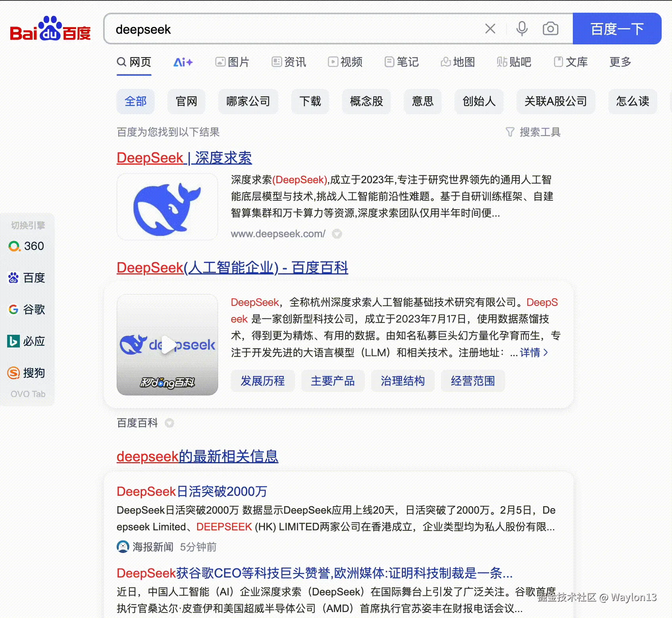
Task: Click the 百度百科 source label
Action: [137, 423]
